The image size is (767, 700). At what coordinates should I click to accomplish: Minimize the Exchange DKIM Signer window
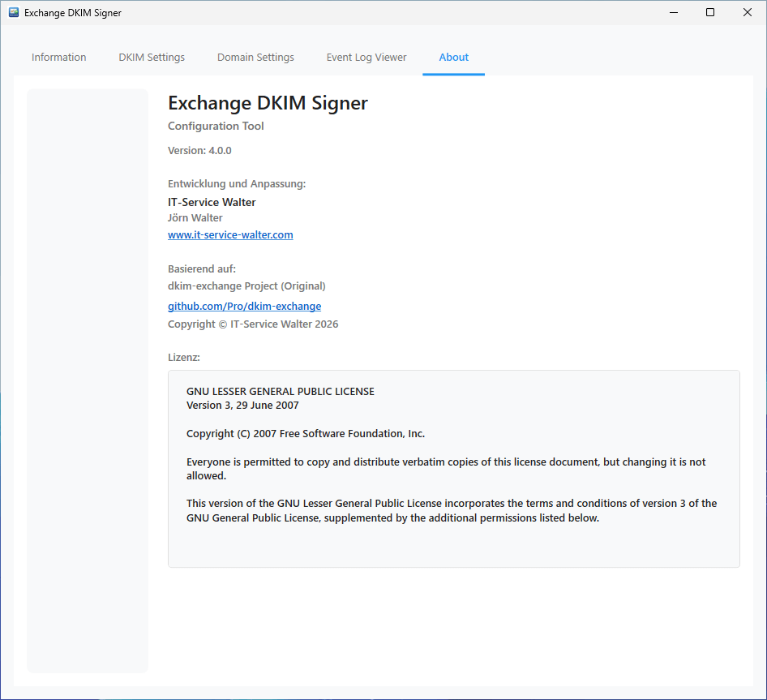coord(673,13)
